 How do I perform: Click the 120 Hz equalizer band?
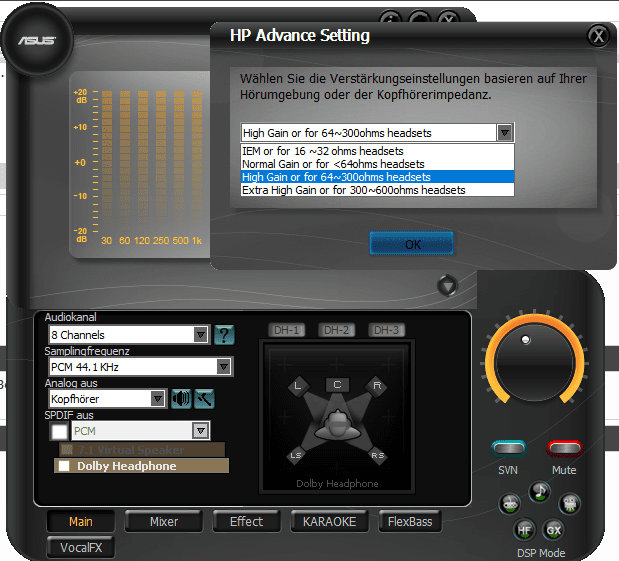143,158
